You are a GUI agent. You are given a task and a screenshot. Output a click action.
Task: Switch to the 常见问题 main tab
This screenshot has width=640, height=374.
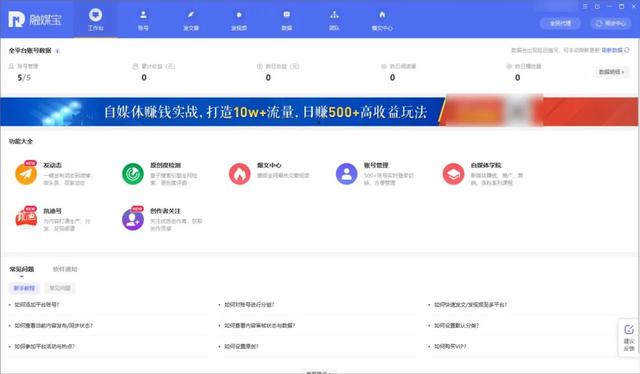22,269
